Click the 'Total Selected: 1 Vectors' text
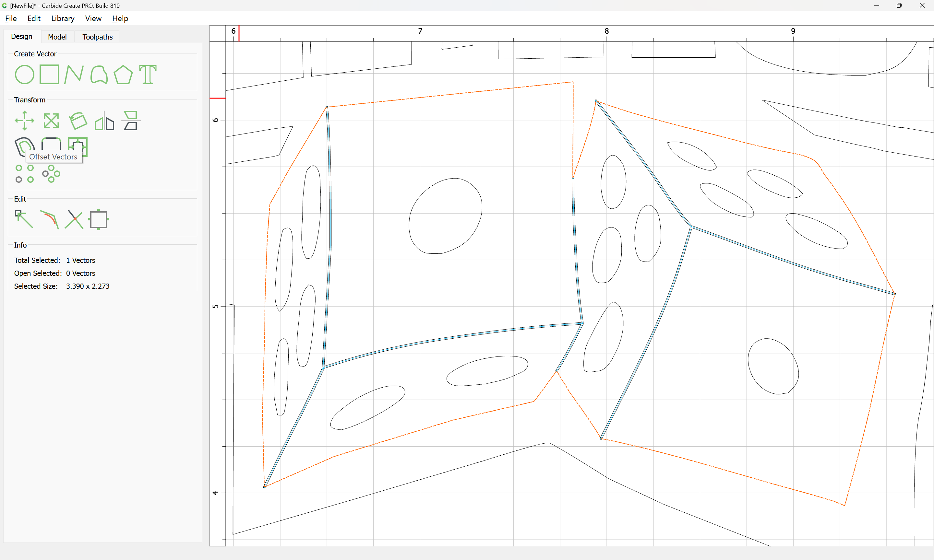Image resolution: width=934 pixels, height=560 pixels. coord(55,260)
